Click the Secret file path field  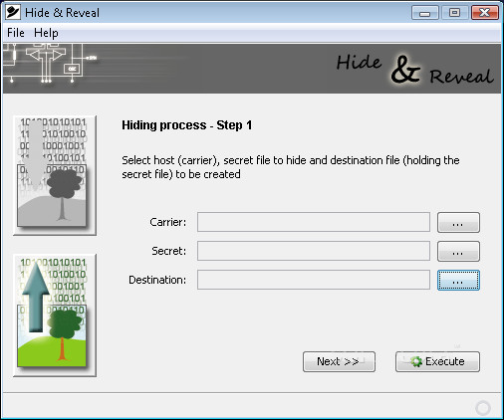pos(314,251)
